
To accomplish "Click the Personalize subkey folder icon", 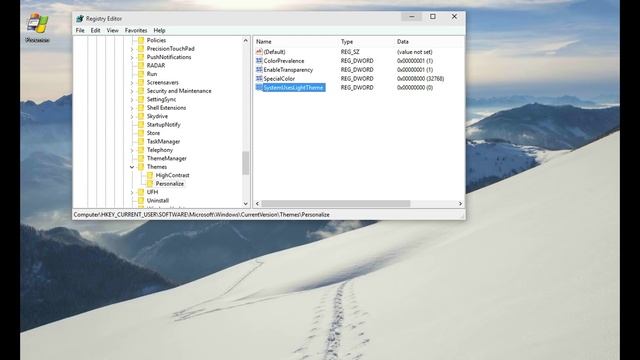I will [x=150, y=184].
